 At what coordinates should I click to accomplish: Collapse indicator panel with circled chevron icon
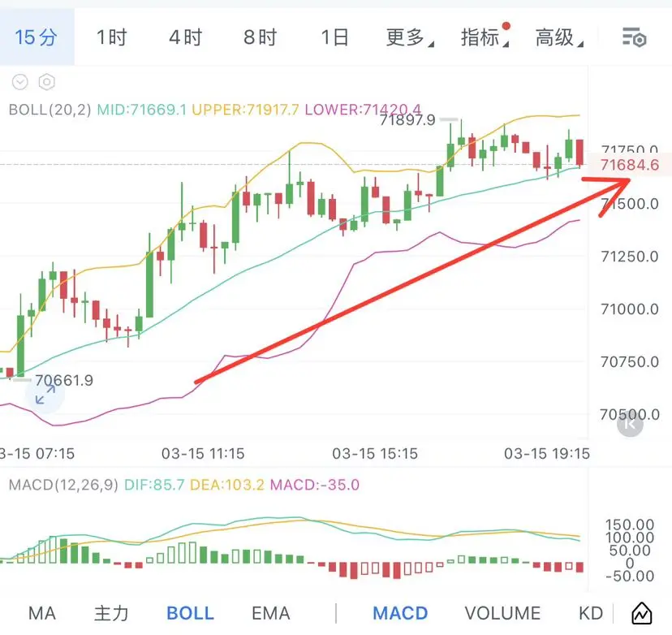coord(20,81)
